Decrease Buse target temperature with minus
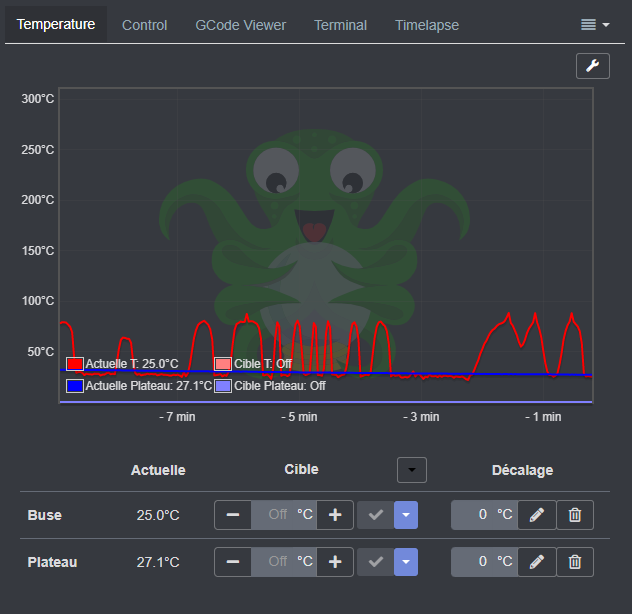 click(x=233, y=515)
